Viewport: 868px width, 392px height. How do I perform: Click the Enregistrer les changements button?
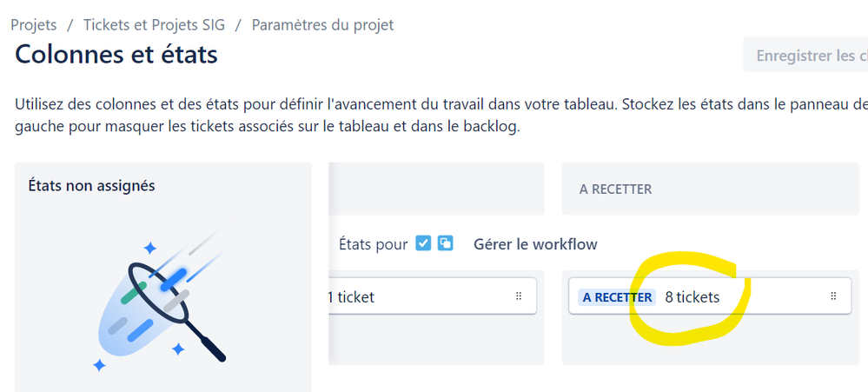806,55
